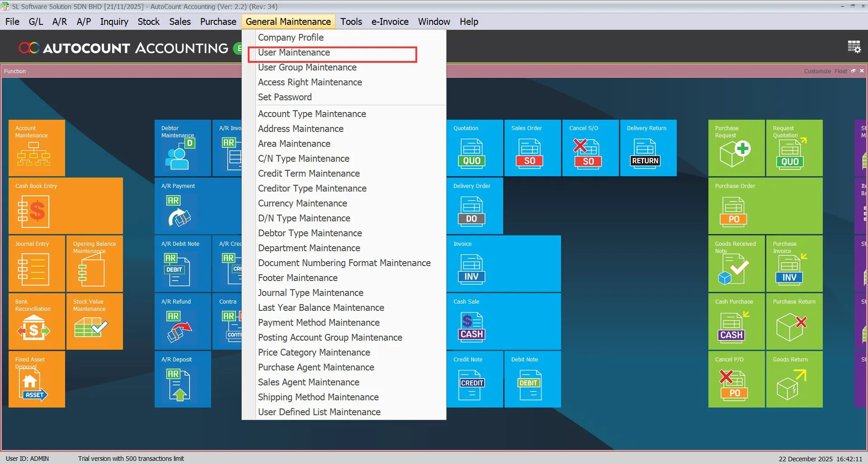Open the Cash Sale tile
This screenshot has width=868, height=464.
coord(503,321)
